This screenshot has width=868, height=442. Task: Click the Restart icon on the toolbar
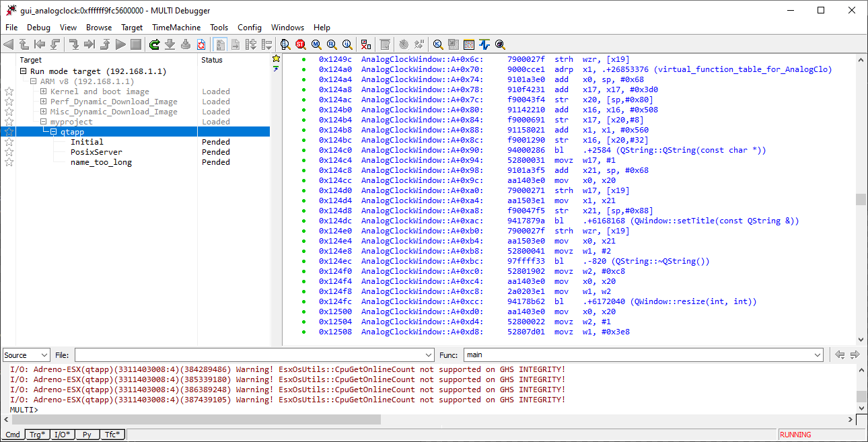coord(153,44)
